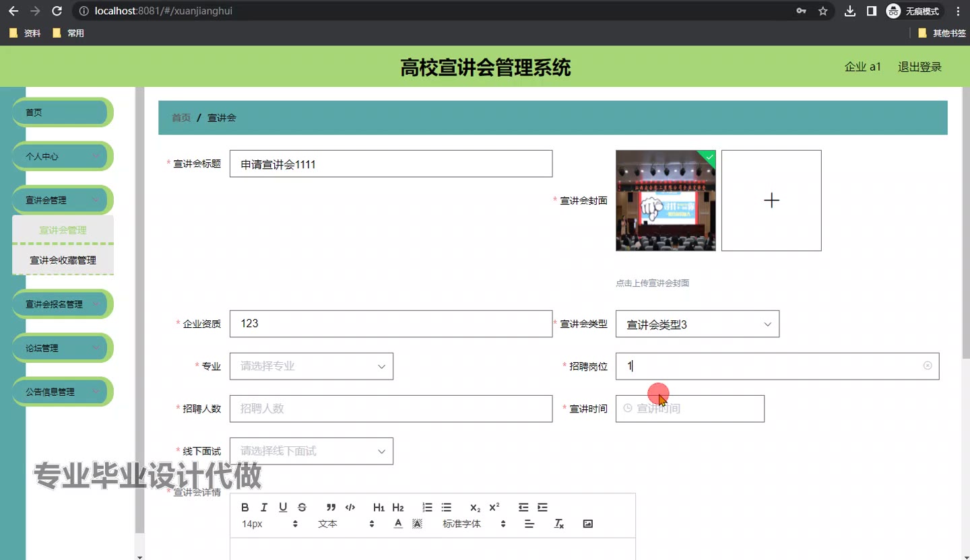This screenshot has height=560, width=970.
Task: Apply the H1 heading format
Action: click(x=379, y=508)
